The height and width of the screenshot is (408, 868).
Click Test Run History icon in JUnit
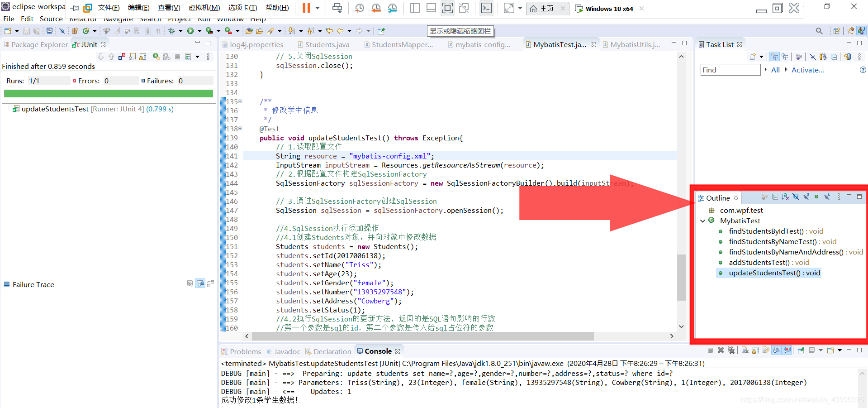[188, 57]
